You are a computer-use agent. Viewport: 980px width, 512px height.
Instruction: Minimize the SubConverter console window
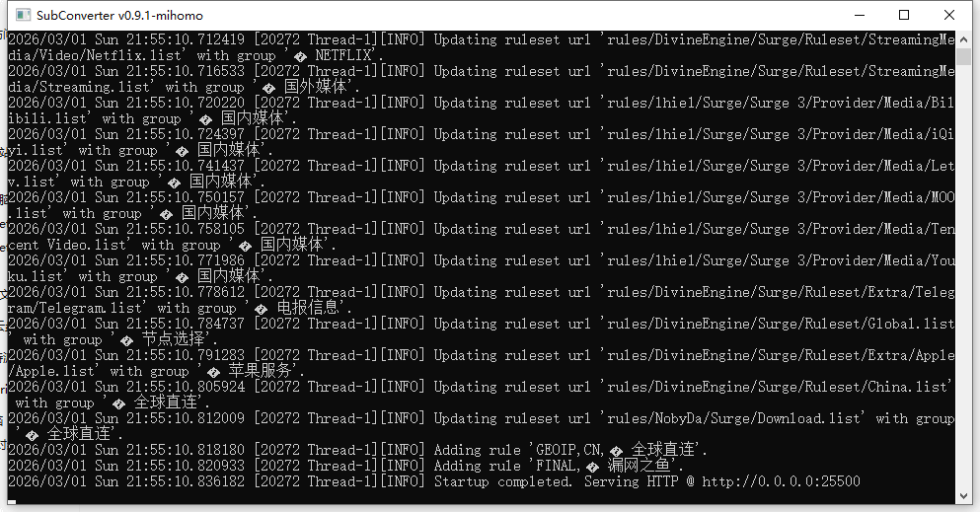pyautogui.click(x=860, y=15)
